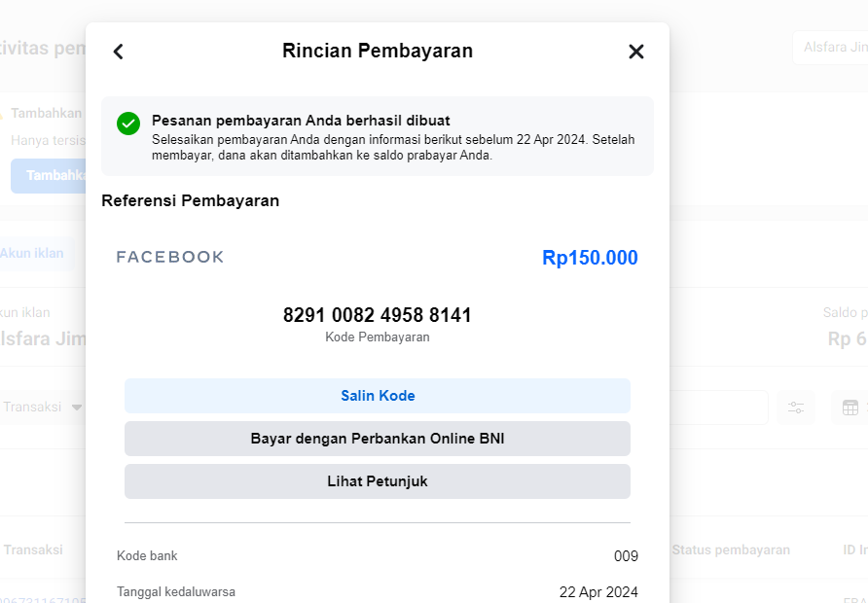
Task: Go back using the left chevron arrow
Action: coord(119,52)
